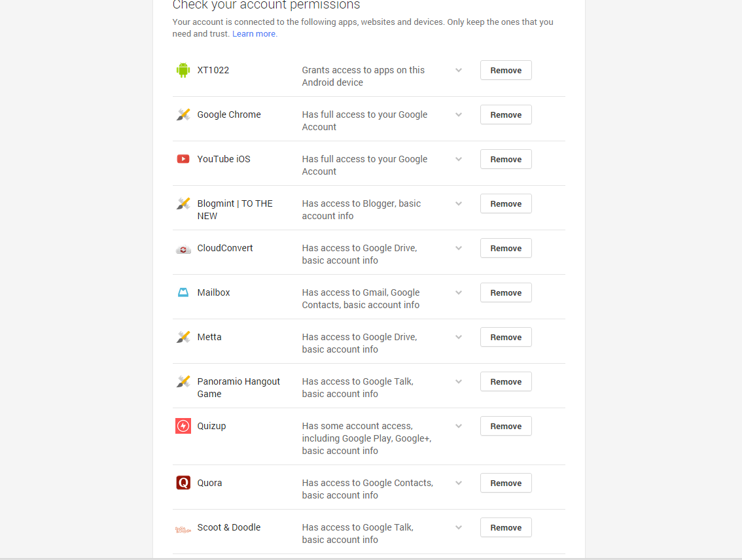Click the Quora app icon

point(183,483)
